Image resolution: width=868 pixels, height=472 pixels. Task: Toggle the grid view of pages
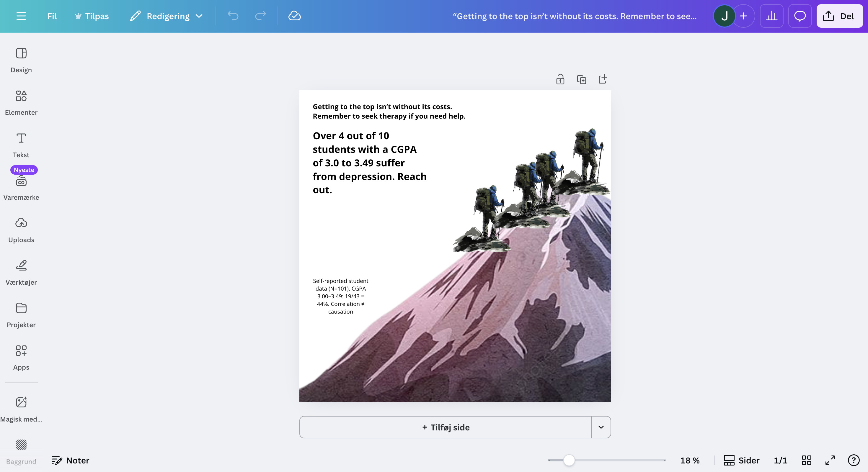[x=807, y=460]
